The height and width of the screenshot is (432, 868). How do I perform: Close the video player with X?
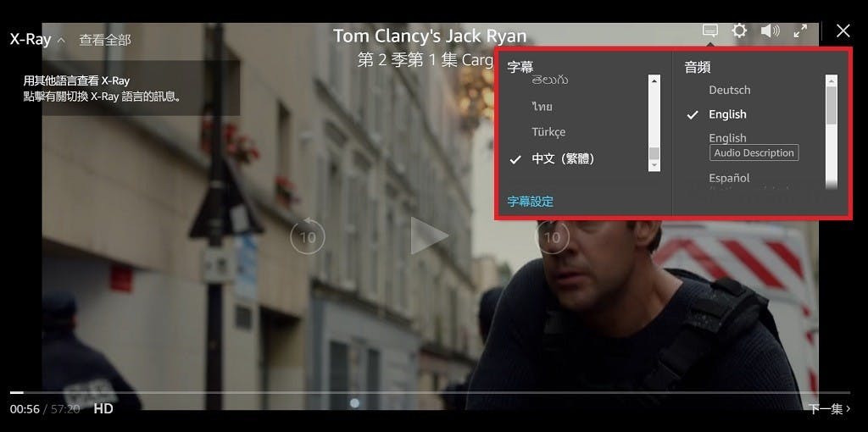click(843, 30)
